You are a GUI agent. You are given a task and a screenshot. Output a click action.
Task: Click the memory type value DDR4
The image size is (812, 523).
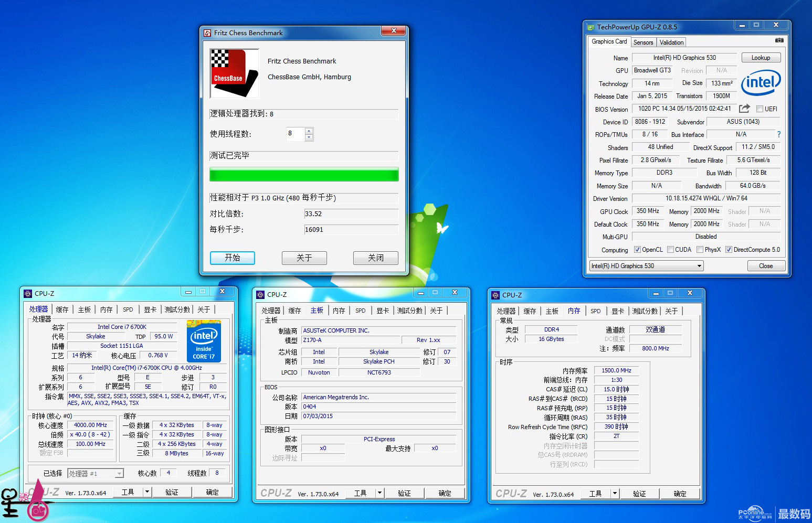[551, 330]
